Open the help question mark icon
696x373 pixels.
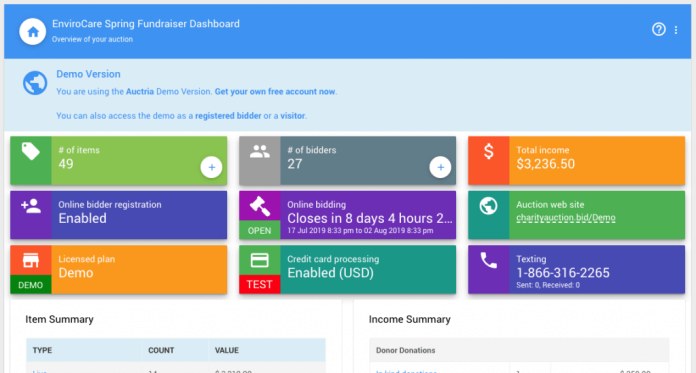[659, 29]
